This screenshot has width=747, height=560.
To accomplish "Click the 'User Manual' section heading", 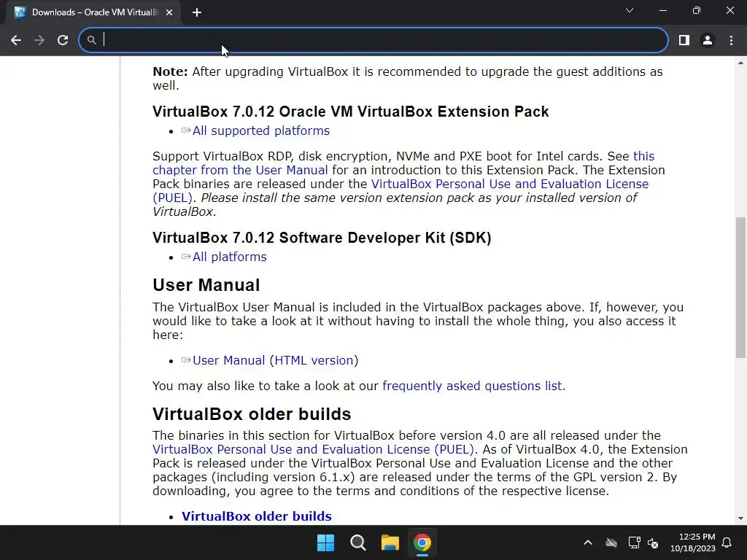I will pyautogui.click(x=206, y=285).
